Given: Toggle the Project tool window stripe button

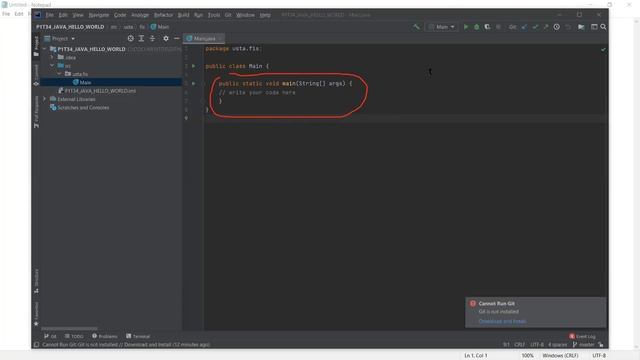Looking at the screenshot, I should point(36,46).
